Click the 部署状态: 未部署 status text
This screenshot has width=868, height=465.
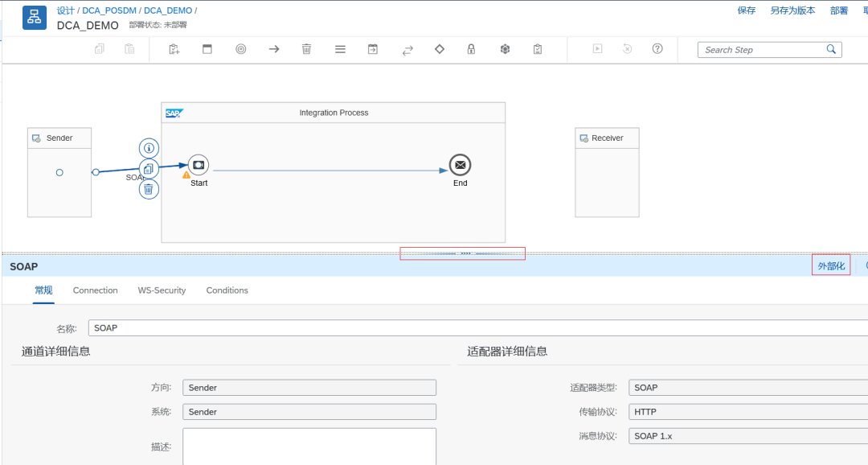click(158, 25)
